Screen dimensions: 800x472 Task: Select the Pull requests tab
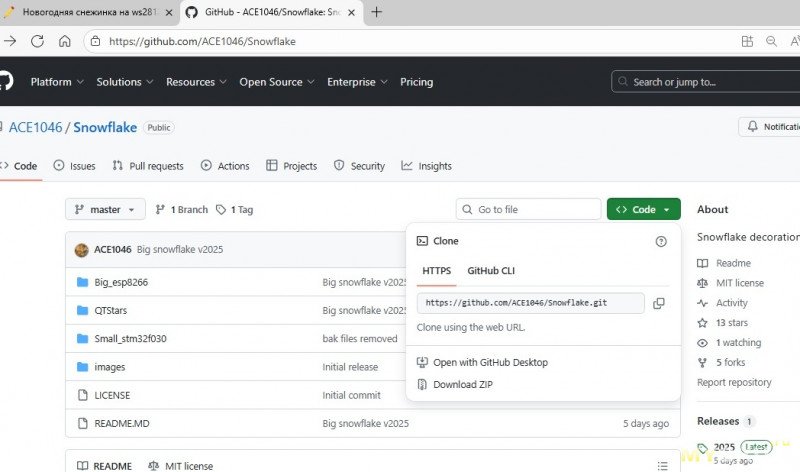pyautogui.click(x=148, y=166)
